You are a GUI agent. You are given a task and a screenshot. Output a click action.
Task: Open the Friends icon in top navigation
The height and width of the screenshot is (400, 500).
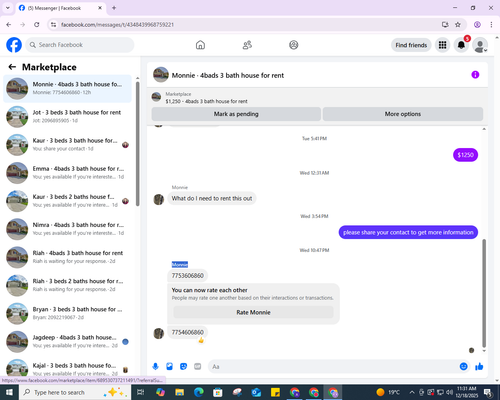coord(247,45)
